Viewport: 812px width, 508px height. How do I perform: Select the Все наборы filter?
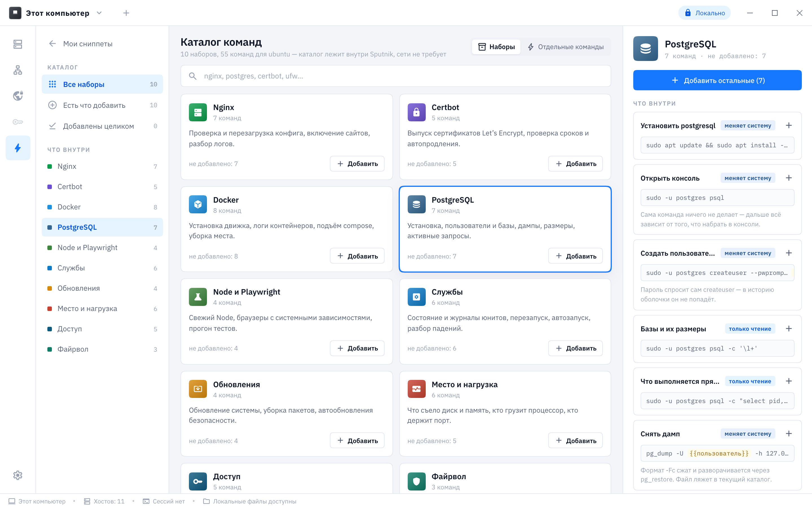pyautogui.click(x=102, y=84)
